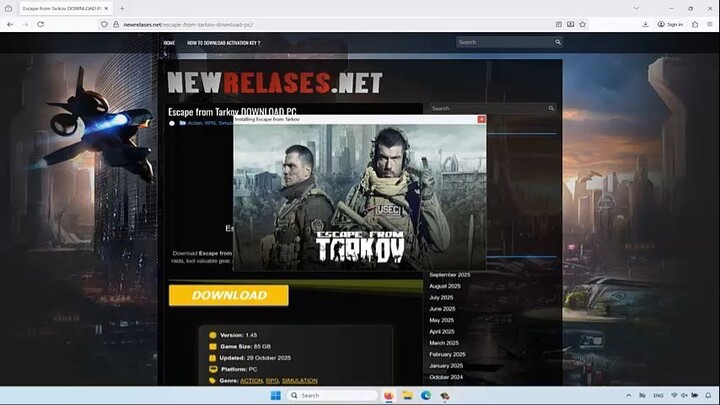Click the Escape from Tarkov installer image
The image size is (720, 405).
360,197
